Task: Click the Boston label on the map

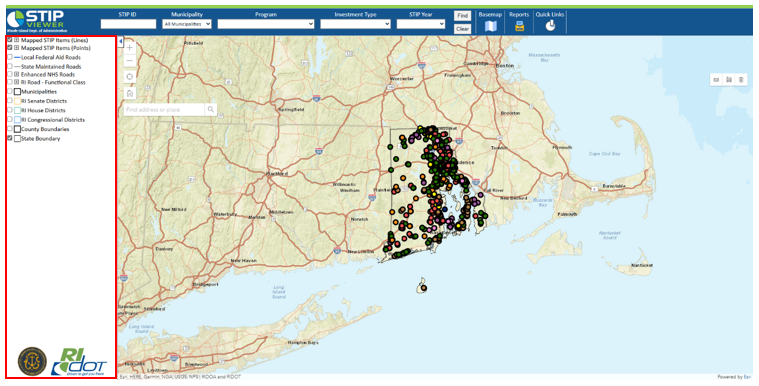Action: [x=505, y=65]
